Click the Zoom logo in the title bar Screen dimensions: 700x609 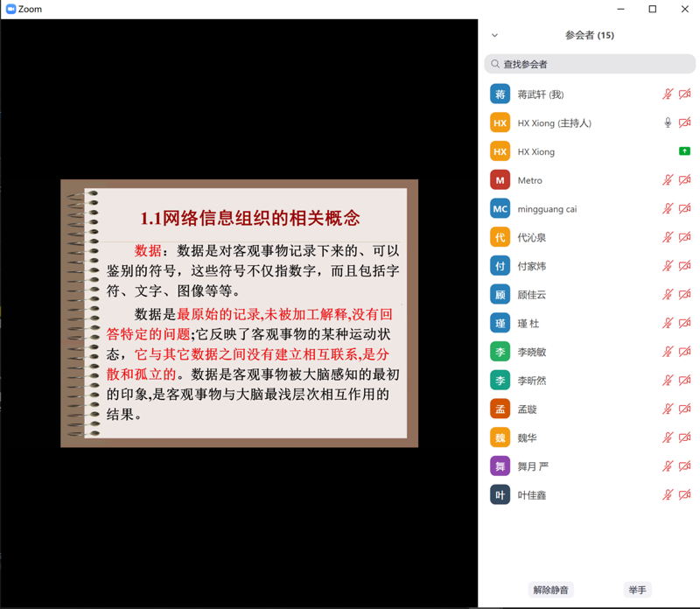click(x=11, y=10)
